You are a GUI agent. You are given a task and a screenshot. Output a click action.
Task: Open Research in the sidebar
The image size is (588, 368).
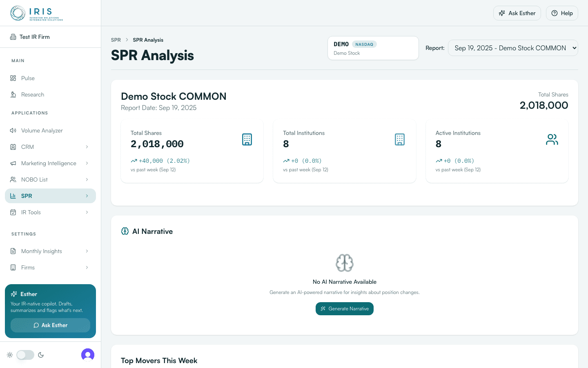(50, 94)
